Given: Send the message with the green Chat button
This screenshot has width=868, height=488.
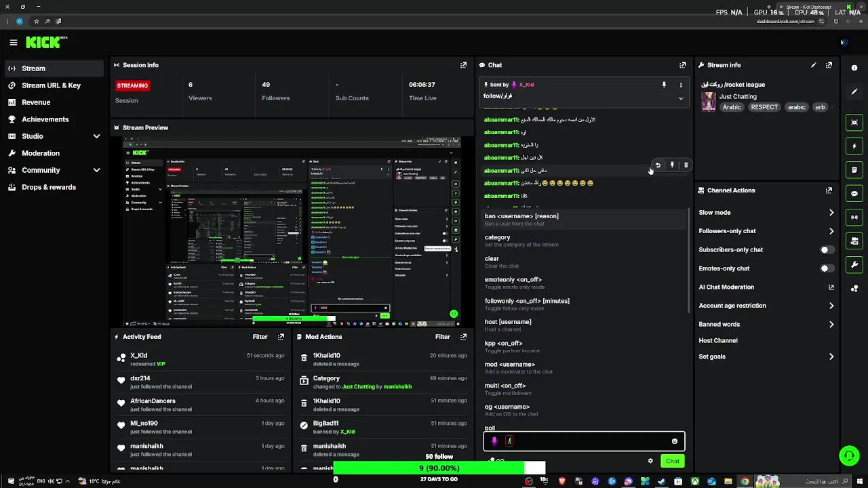Looking at the screenshot, I should (672, 461).
